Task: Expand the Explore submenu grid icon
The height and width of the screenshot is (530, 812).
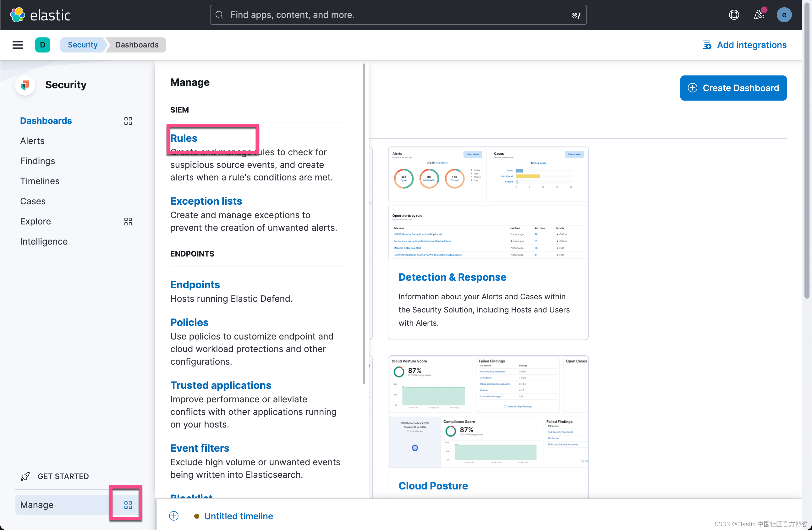Action: [128, 222]
